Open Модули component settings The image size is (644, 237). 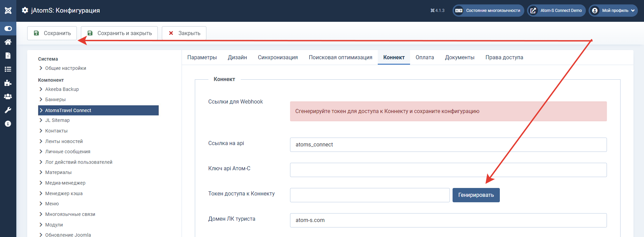(x=54, y=225)
